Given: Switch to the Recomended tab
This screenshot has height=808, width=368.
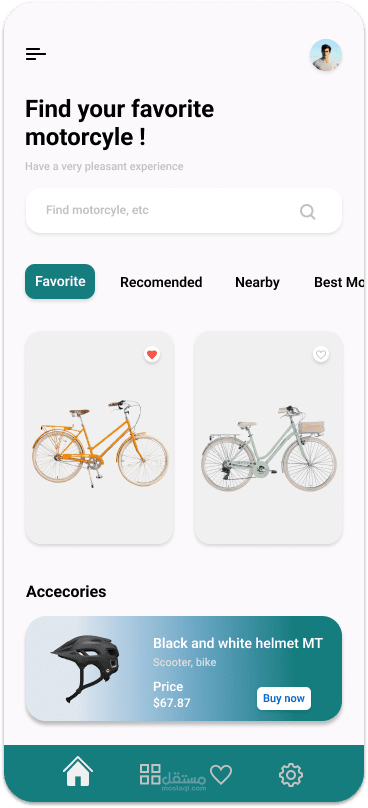Looking at the screenshot, I should [161, 282].
